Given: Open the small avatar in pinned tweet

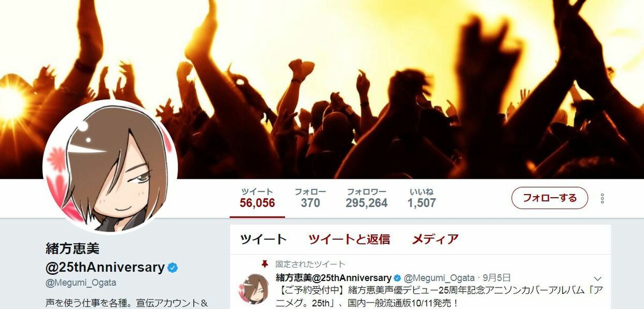Looking at the screenshot, I should pyautogui.click(x=257, y=289).
